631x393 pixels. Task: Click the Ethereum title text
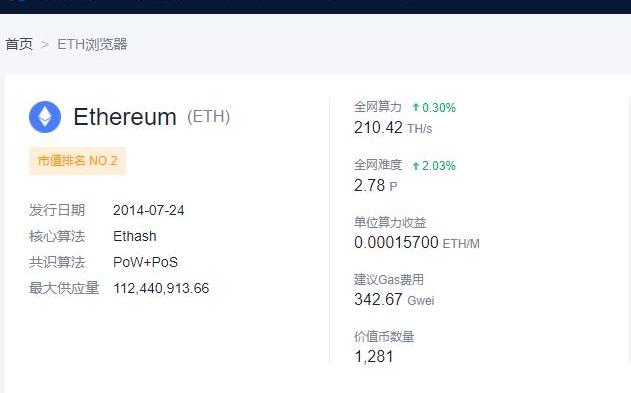tap(125, 117)
